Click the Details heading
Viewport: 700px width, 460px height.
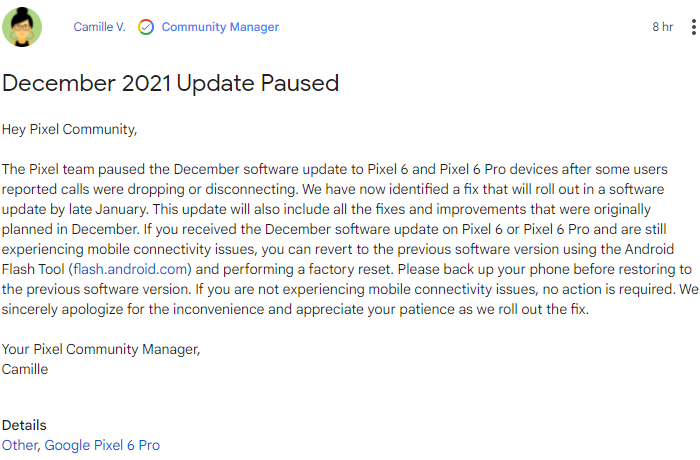[x=24, y=425]
